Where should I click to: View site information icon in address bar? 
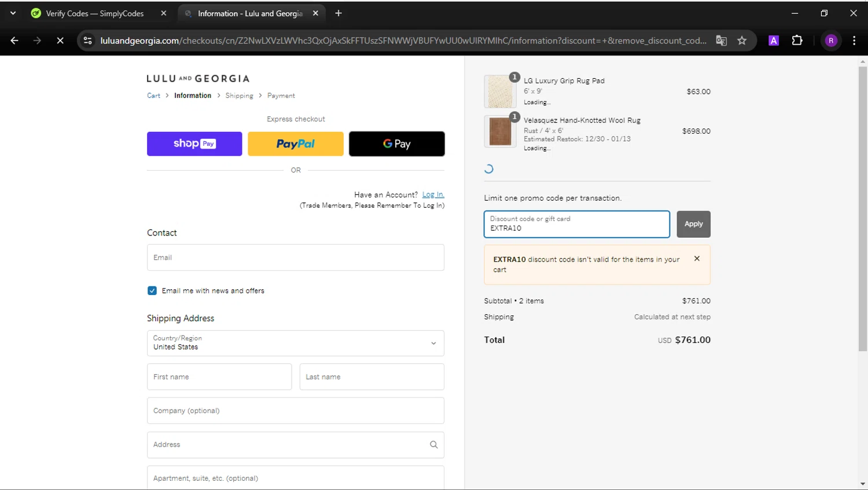pyautogui.click(x=87, y=40)
